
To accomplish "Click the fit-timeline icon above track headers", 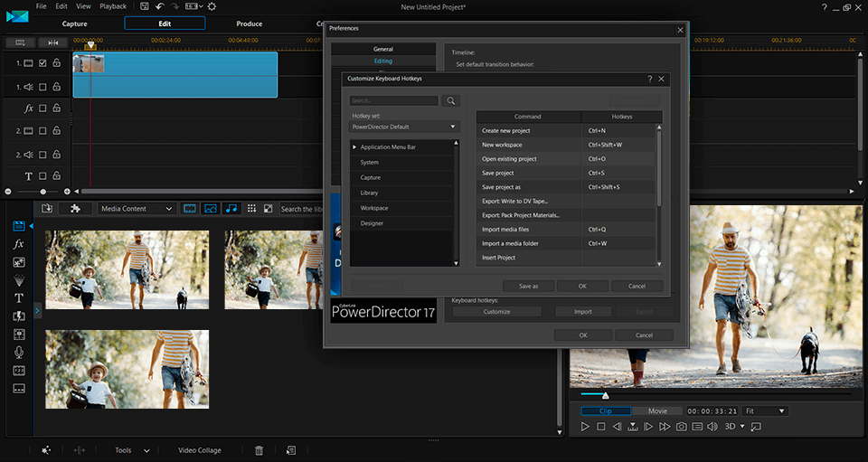I will coord(53,42).
